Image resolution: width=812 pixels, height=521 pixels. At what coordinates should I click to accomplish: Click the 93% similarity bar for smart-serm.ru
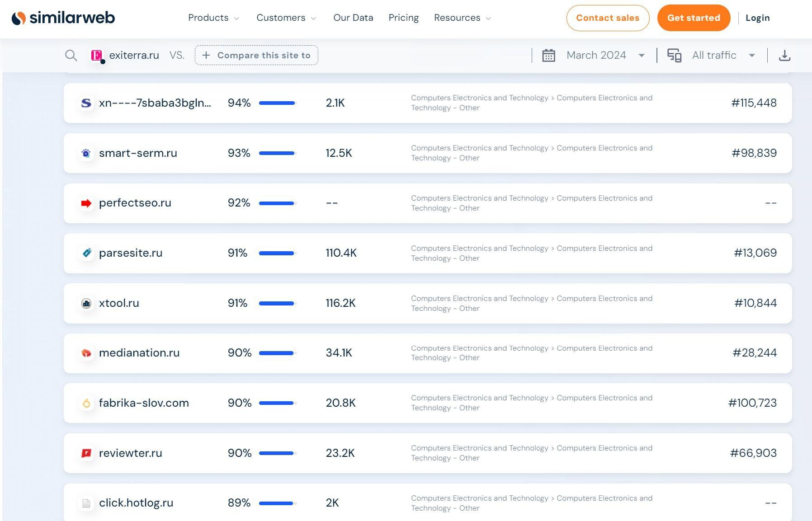tap(277, 153)
